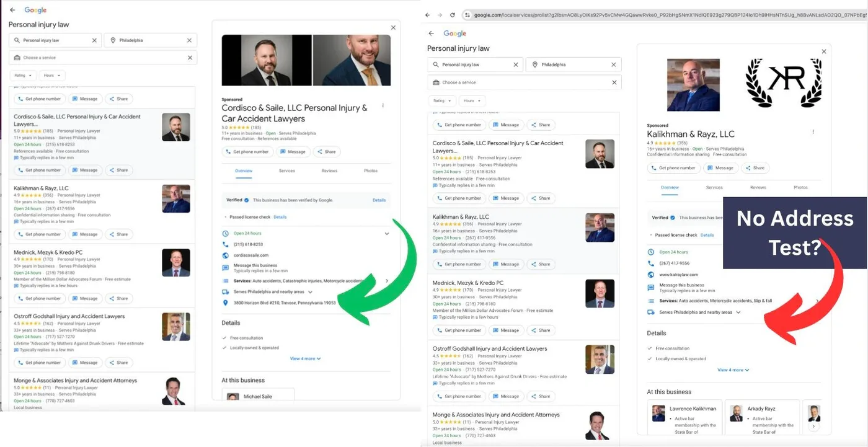This screenshot has height=447, width=868.
Task: Click Choose a service field, window with Cordisco panel
Action: pos(103,58)
